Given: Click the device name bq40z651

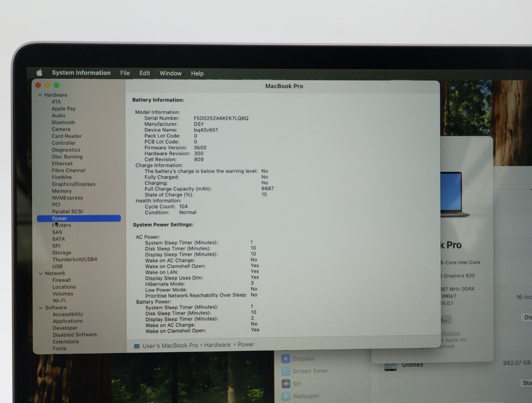Looking at the screenshot, I should pyautogui.click(x=206, y=130).
